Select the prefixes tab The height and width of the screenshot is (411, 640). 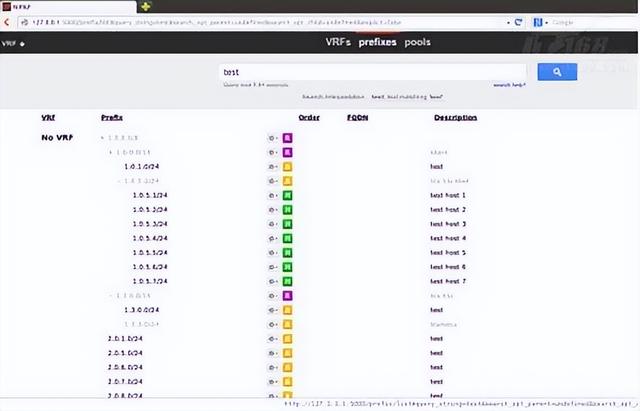tap(378, 42)
